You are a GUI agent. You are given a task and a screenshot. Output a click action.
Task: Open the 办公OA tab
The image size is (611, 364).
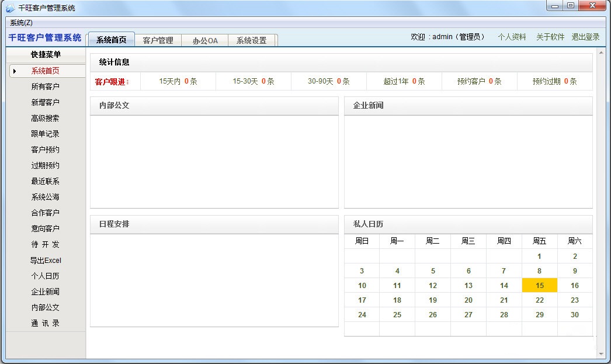pyautogui.click(x=205, y=40)
